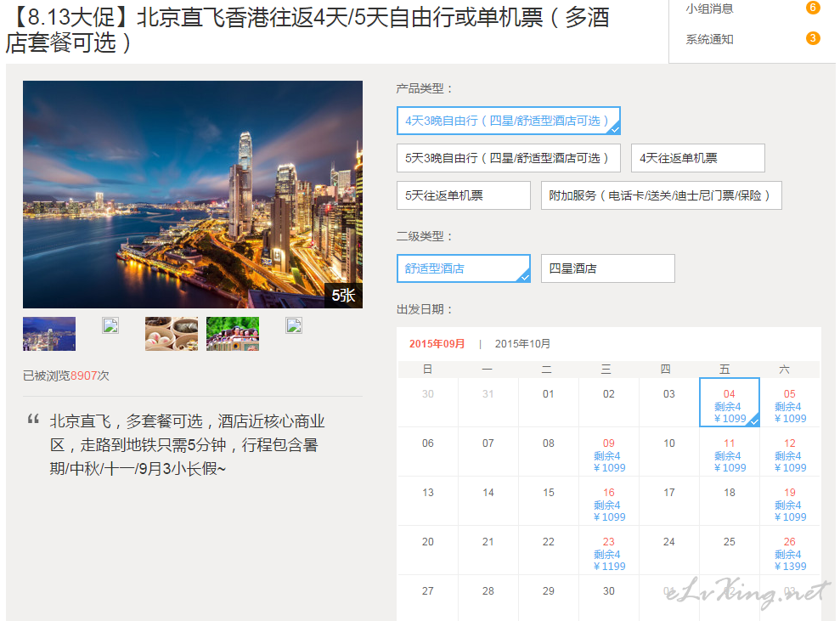The width and height of the screenshot is (840, 621).
Task: Click the 已被浏览8907次 view count text
Action: point(66,375)
